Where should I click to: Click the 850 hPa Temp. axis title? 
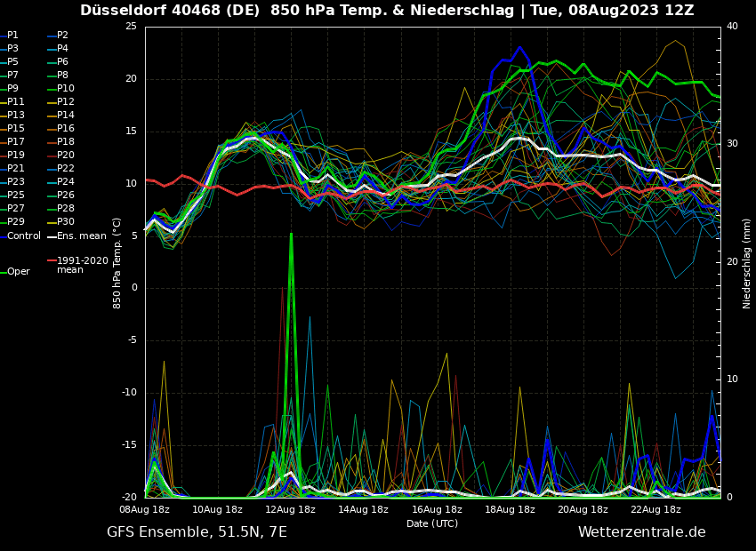coord(117,262)
